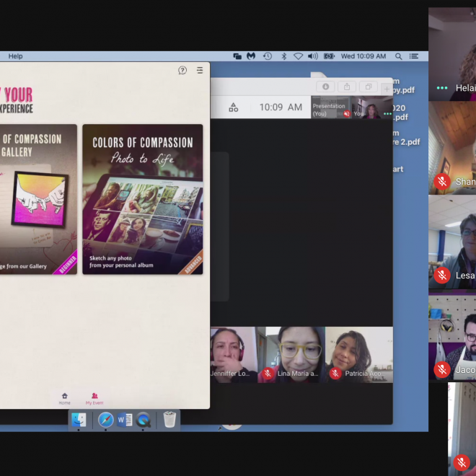Go to the Home tab
Screen dimensions: 476x476
coord(65,397)
